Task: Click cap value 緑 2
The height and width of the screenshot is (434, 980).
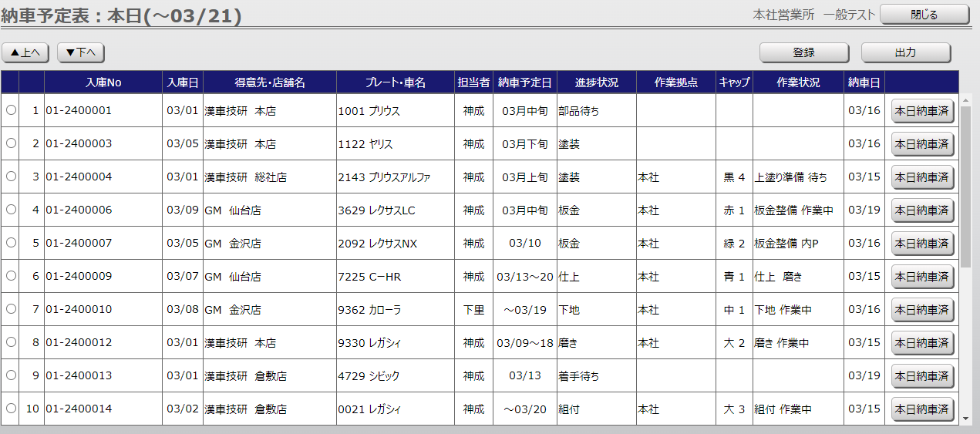Action: (x=734, y=244)
